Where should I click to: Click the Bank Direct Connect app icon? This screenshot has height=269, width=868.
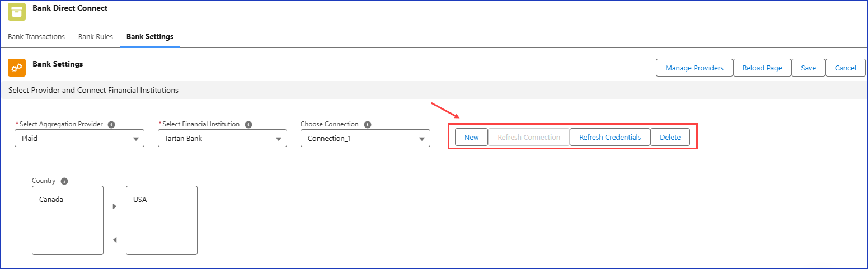[x=17, y=12]
